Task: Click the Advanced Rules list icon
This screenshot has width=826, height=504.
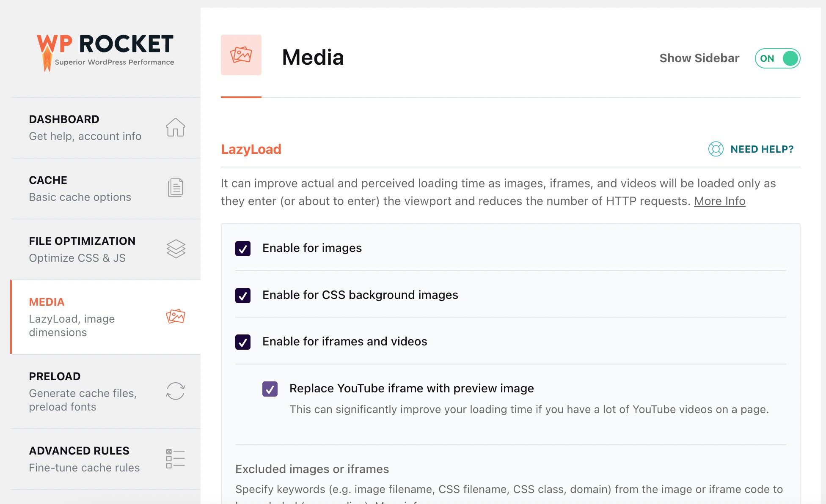Action: point(175,457)
